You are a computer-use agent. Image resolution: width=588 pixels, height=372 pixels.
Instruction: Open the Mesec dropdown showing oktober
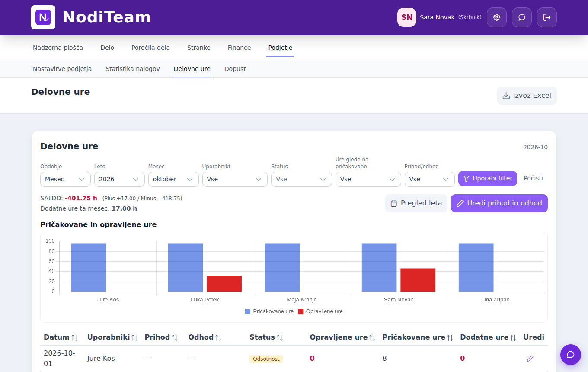(x=173, y=179)
